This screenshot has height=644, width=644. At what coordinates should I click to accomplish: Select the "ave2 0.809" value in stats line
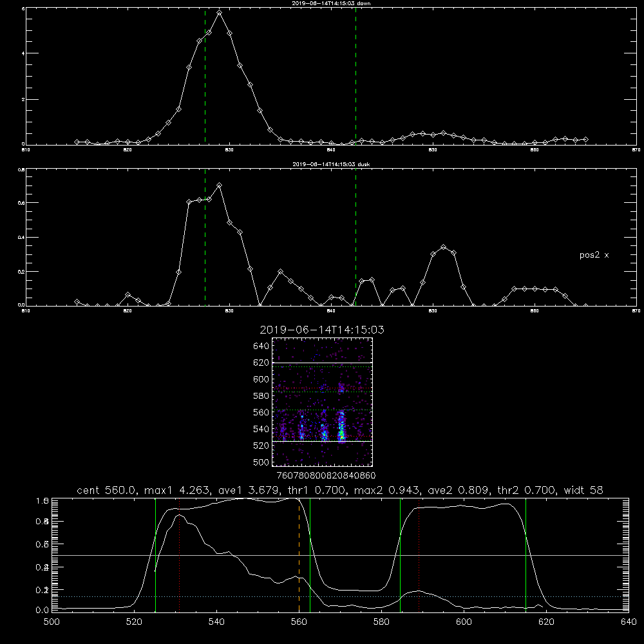459,490
